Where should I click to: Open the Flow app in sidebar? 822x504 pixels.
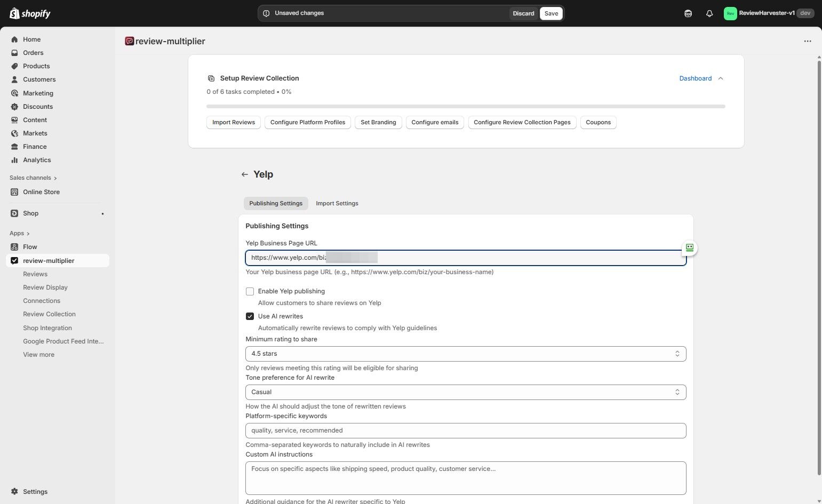(x=30, y=246)
